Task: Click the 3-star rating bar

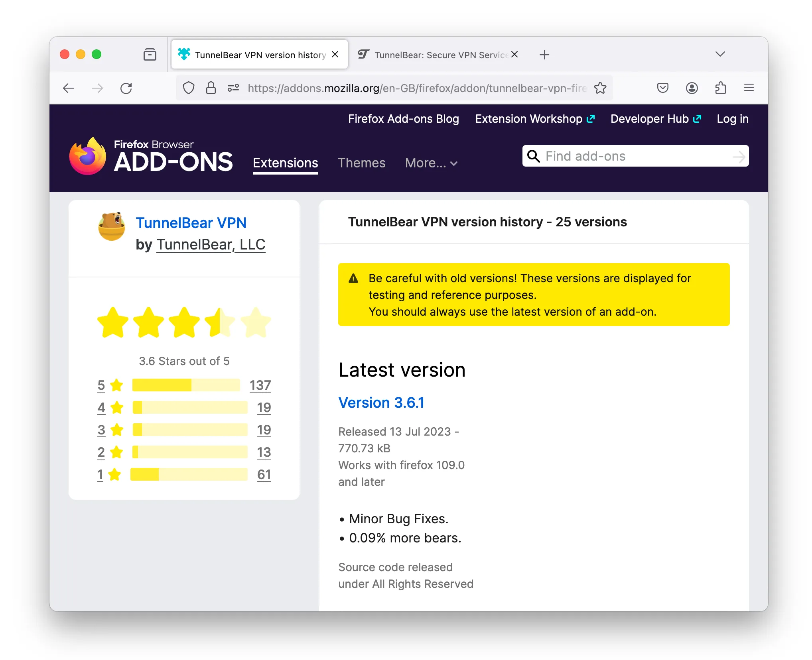Action: tap(190, 430)
